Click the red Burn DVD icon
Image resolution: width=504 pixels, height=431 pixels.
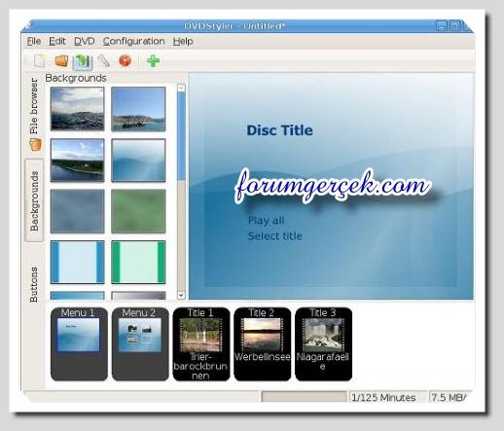pos(125,60)
